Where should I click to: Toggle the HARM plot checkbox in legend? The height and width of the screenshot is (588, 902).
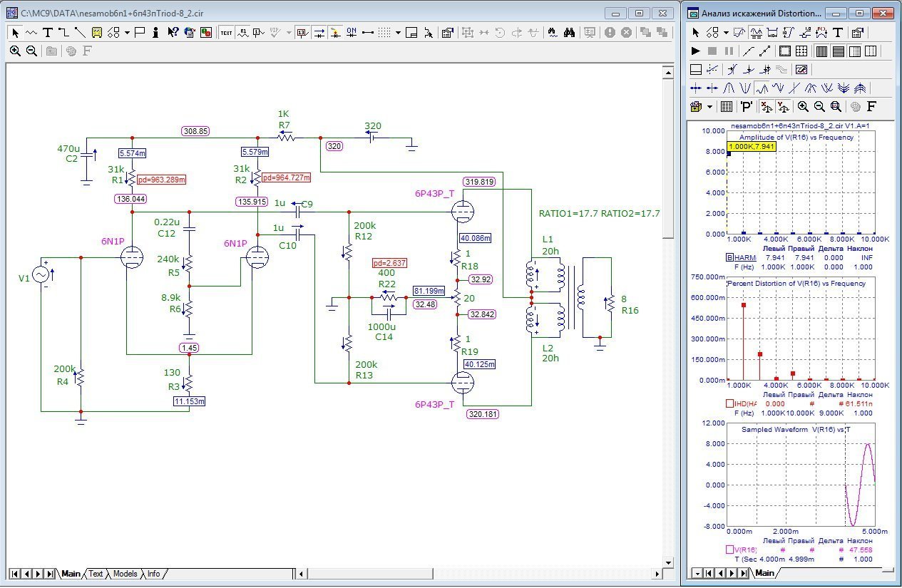point(729,257)
